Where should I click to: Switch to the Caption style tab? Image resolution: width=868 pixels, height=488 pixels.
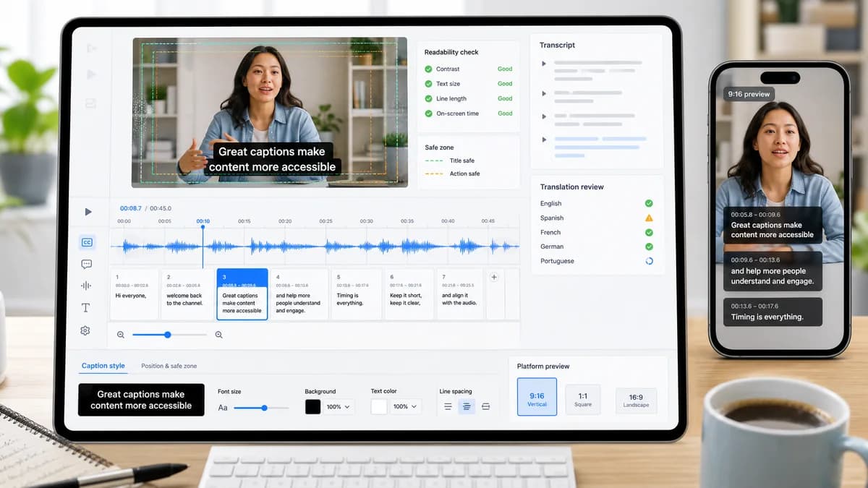pyautogui.click(x=103, y=366)
